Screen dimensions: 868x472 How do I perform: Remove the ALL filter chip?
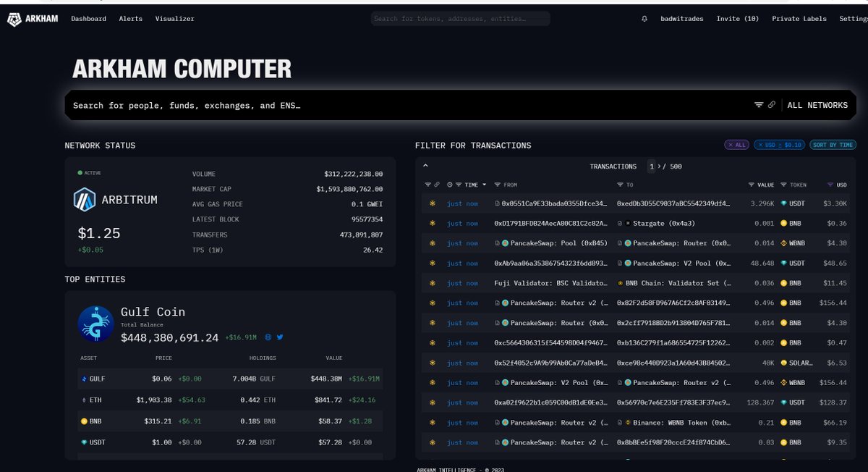click(x=736, y=145)
